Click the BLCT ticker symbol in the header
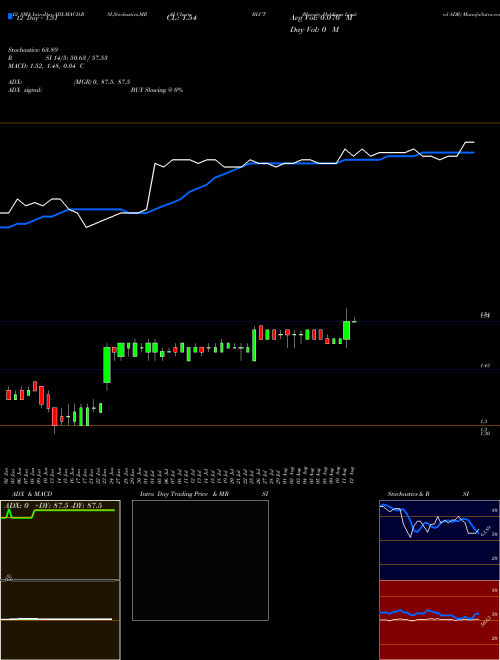500x660 pixels. 259,14
